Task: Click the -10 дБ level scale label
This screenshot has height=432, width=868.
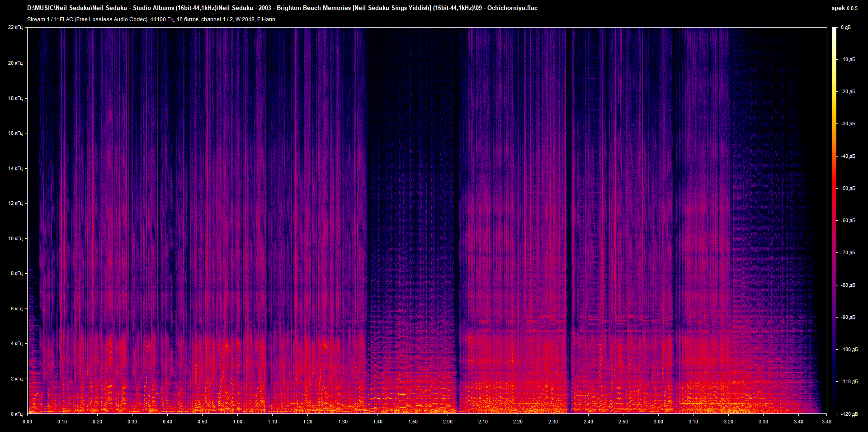Action: pyautogui.click(x=848, y=60)
